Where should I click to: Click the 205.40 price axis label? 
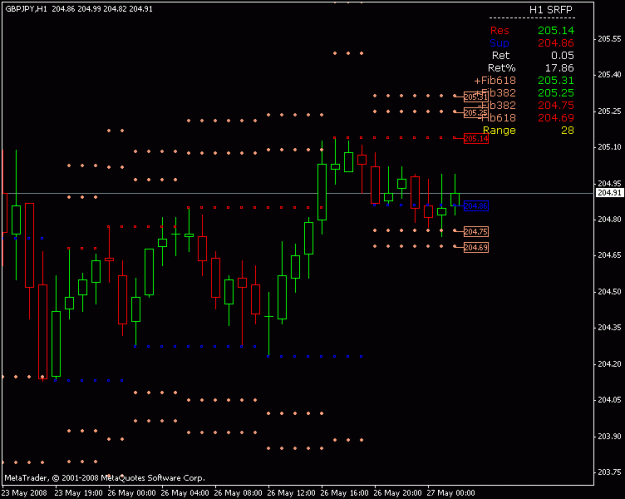609,75
